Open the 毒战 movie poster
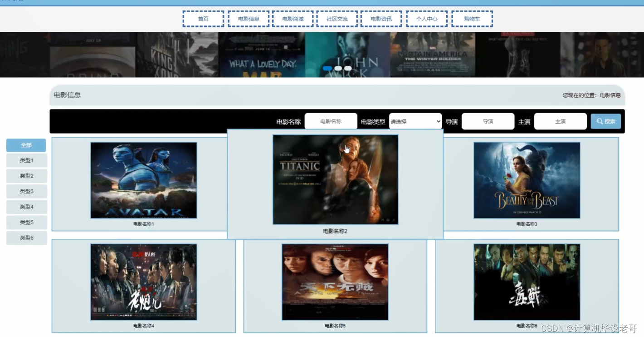This screenshot has width=644, height=337. 527,282
